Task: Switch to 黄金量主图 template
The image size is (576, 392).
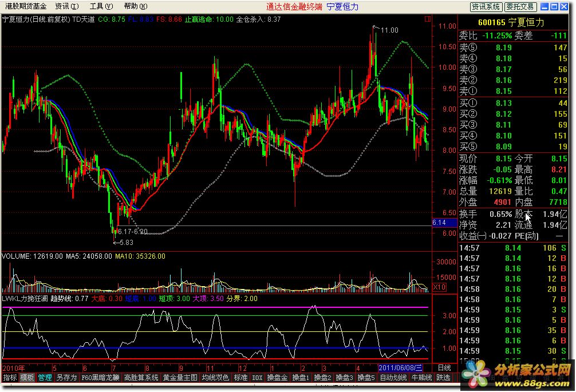Action: (180, 377)
